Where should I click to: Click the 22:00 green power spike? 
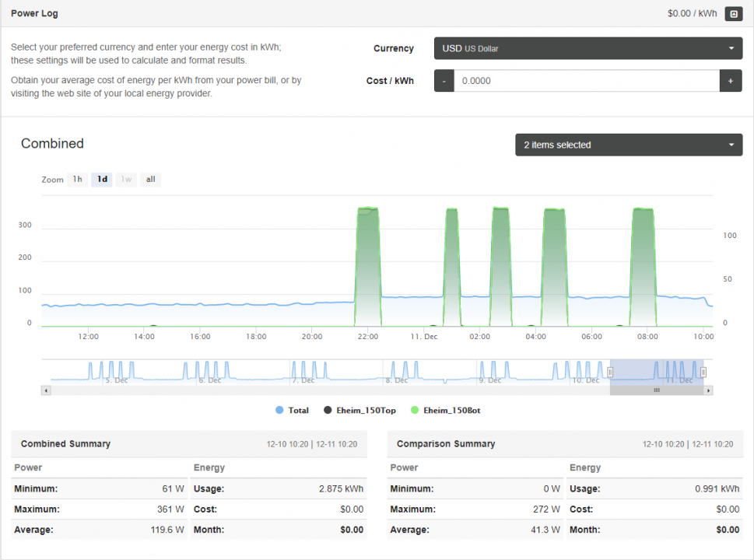[368, 267]
